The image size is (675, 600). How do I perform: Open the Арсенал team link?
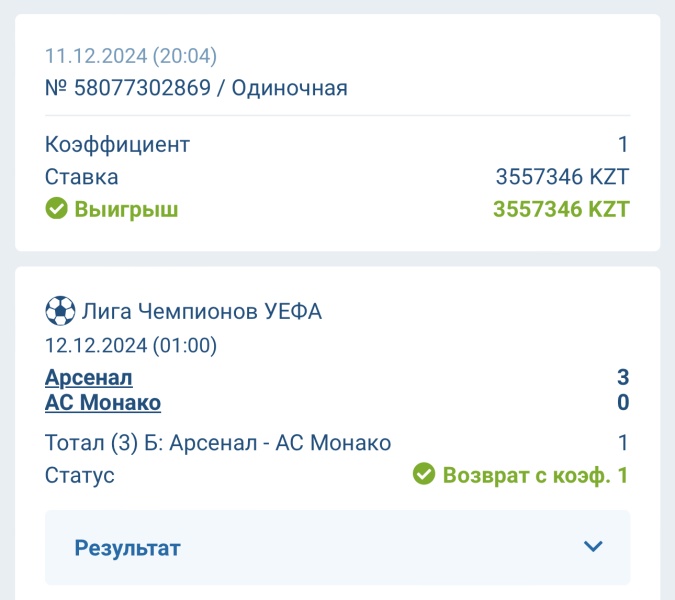(89, 378)
